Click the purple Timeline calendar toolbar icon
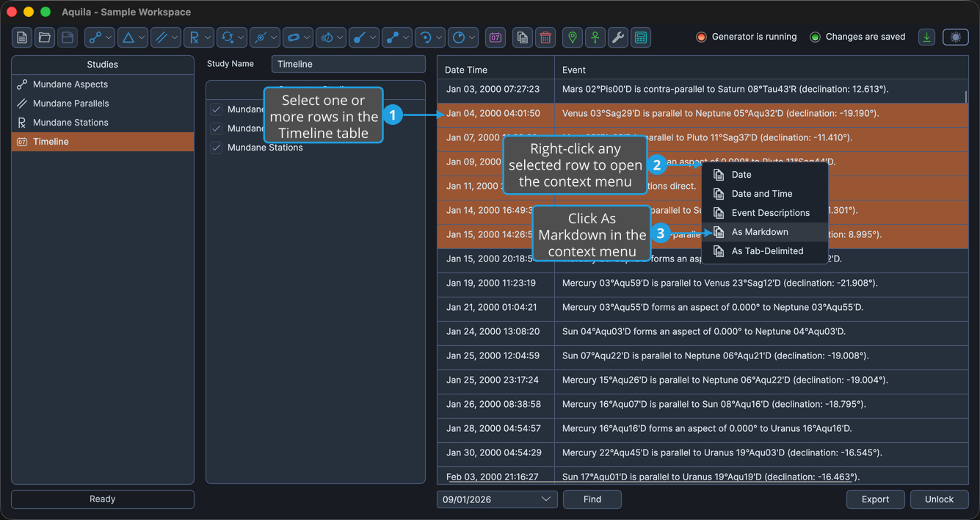 [x=496, y=37]
